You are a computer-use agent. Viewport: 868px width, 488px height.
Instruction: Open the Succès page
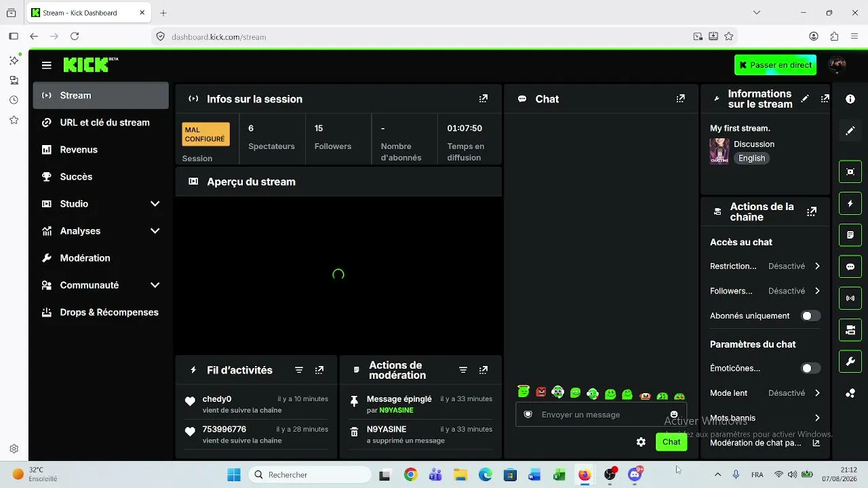(100, 177)
